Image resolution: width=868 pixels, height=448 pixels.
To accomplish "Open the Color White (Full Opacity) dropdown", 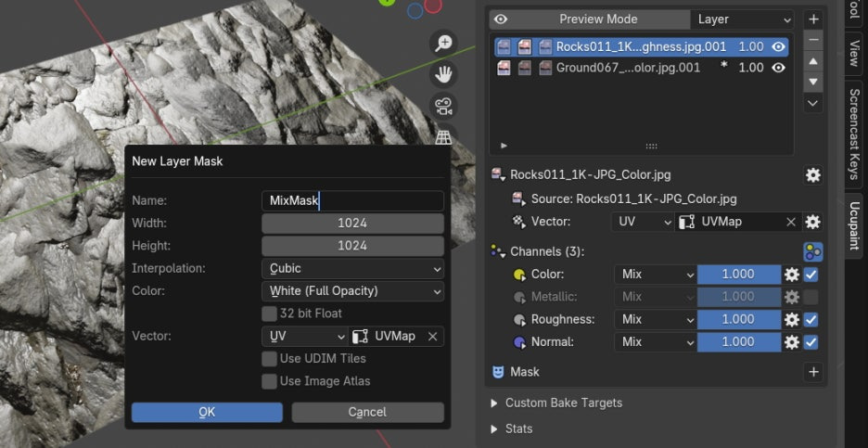I will (x=352, y=291).
